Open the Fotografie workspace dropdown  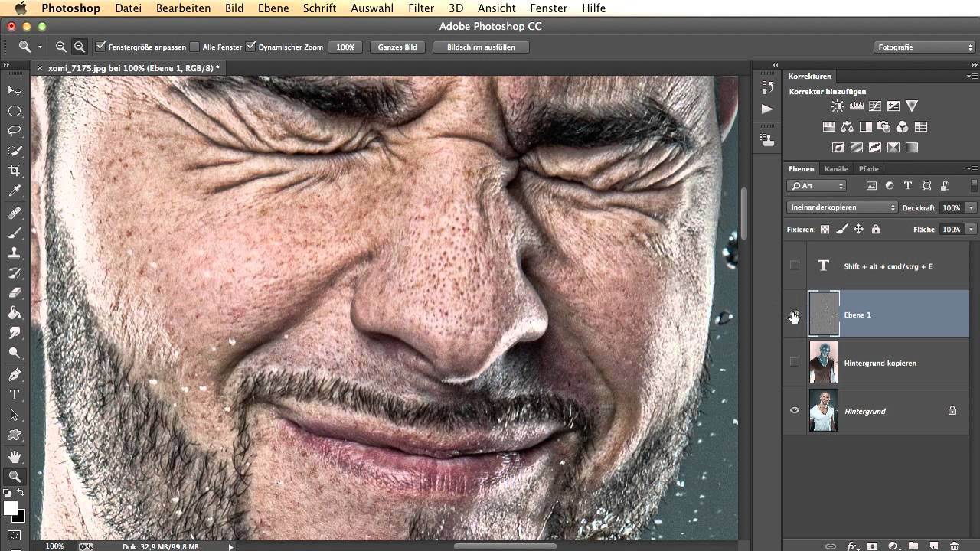click(x=925, y=47)
